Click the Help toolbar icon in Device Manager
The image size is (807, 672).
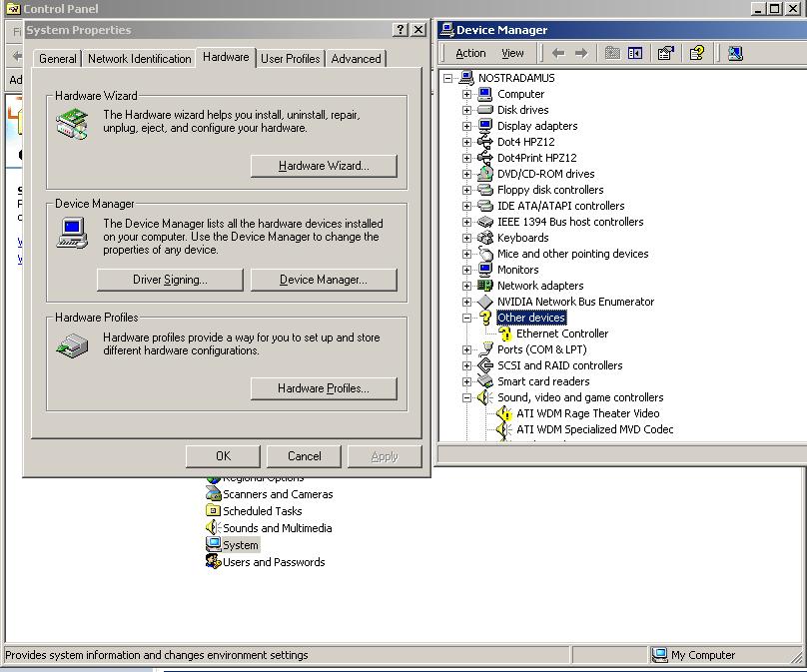tap(697, 53)
